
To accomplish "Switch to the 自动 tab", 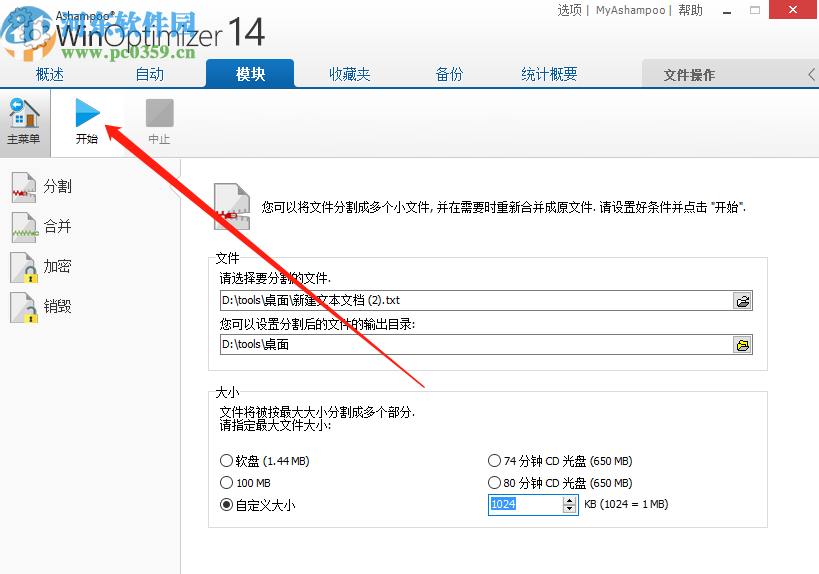I will point(150,74).
